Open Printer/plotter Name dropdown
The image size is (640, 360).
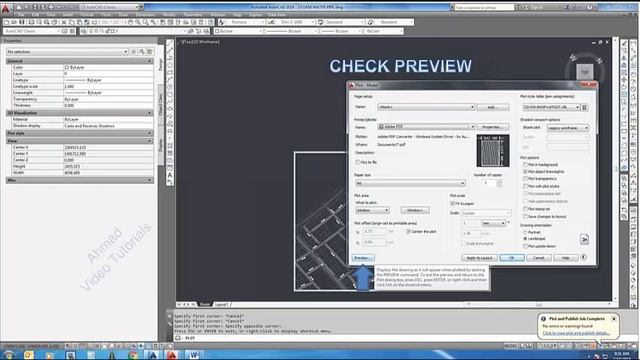pos(427,127)
